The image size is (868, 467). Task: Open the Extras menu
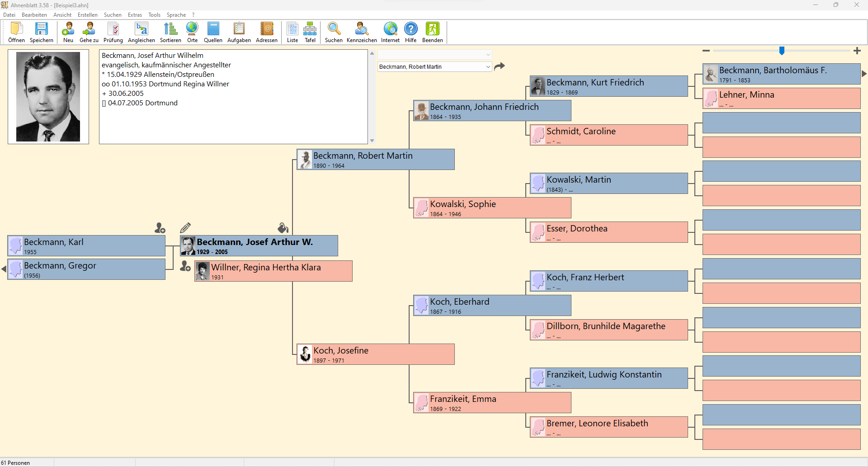(135, 15)
